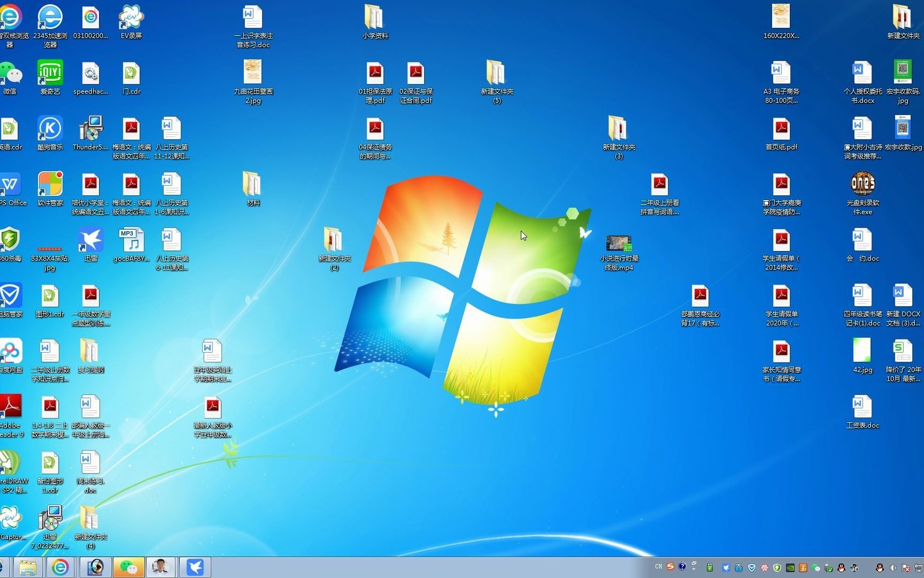Select the 一上识字表注音练习.doc document
The width and height of the screenshot is (924, 578).
coord(253,26)
